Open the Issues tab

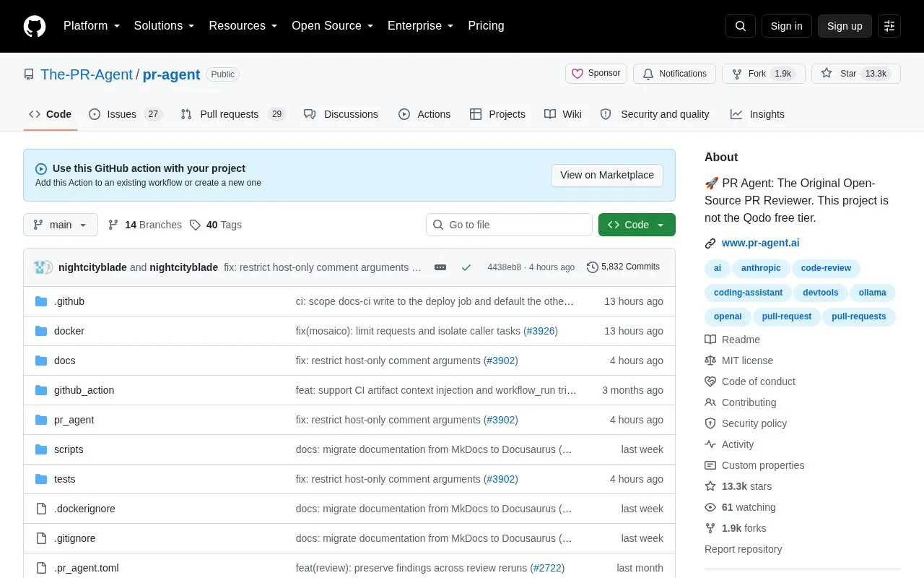pyautogui.click(x=126, y=114)
